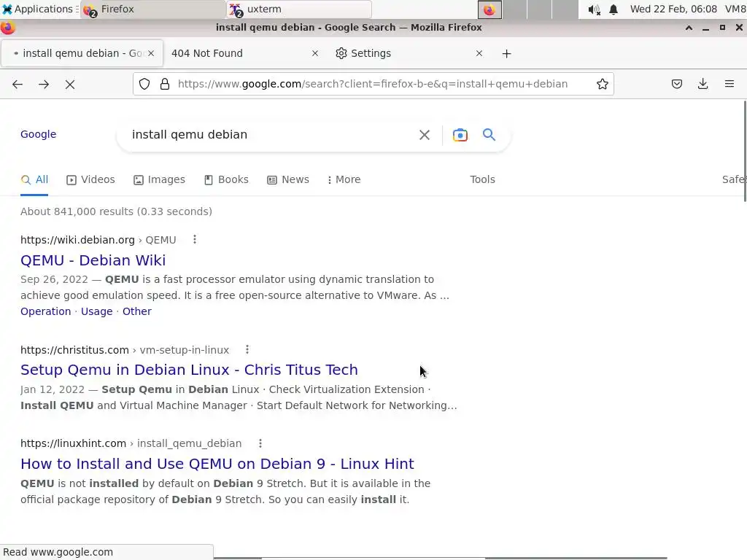The width and height of the screenshot is (747, 560).
Task: Submit Google search magnifier button
Action: (489, 135)
